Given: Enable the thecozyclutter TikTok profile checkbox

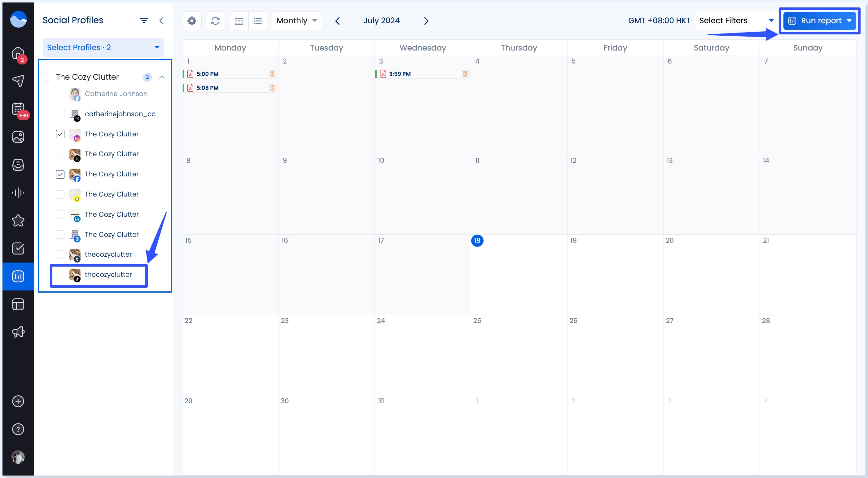Looking at the screenshot, I should pos(60,275).
